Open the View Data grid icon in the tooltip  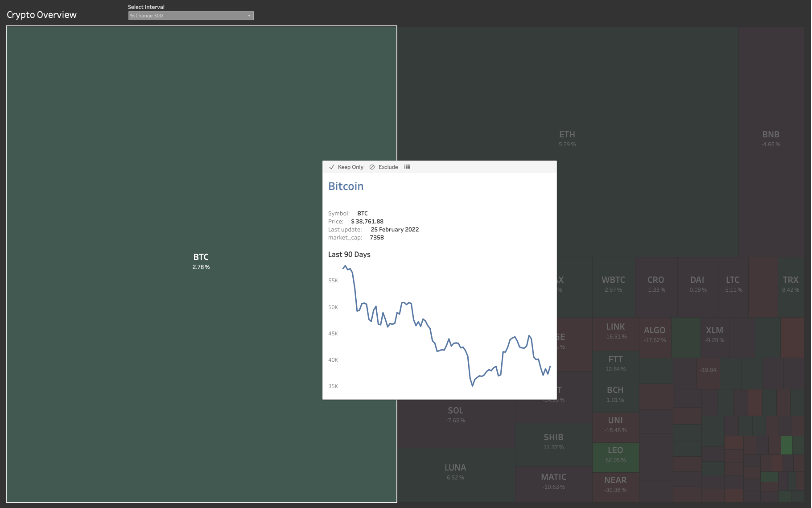coord(407,166)
